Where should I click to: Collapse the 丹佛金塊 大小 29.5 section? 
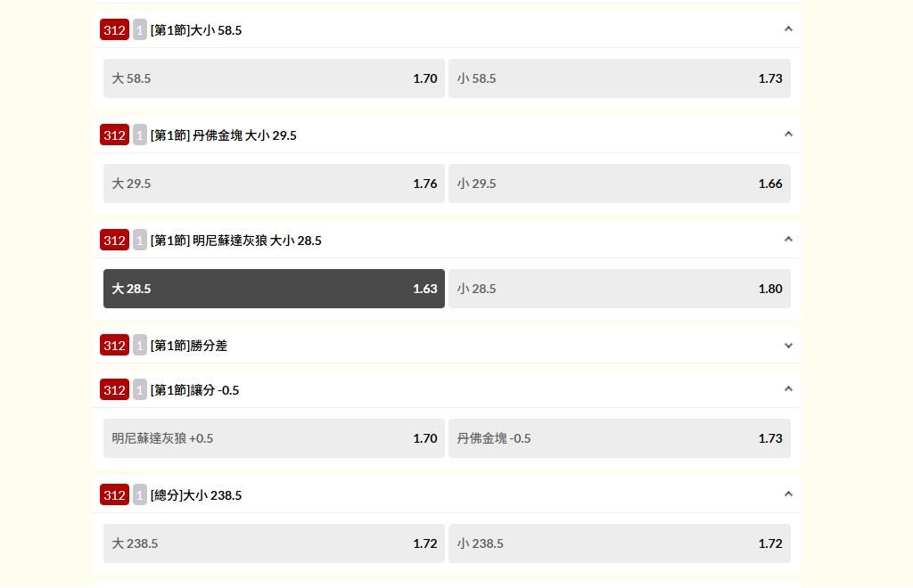(x=788, y=135)
